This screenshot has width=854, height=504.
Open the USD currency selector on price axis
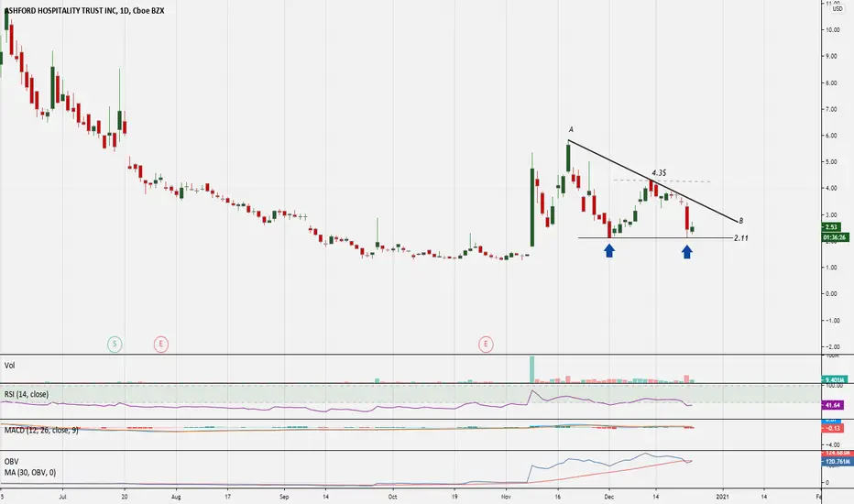pos(838,8)
